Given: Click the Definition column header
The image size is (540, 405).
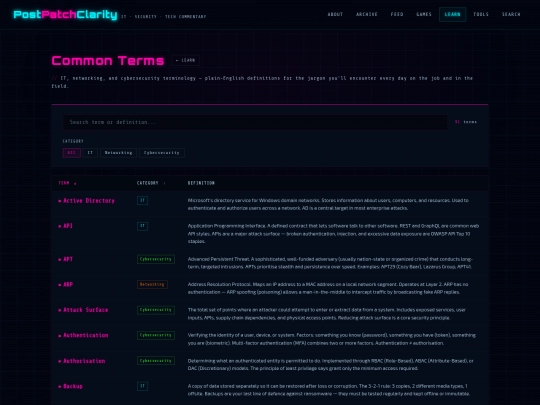Looking at the screenshot, I should [201, 183].
